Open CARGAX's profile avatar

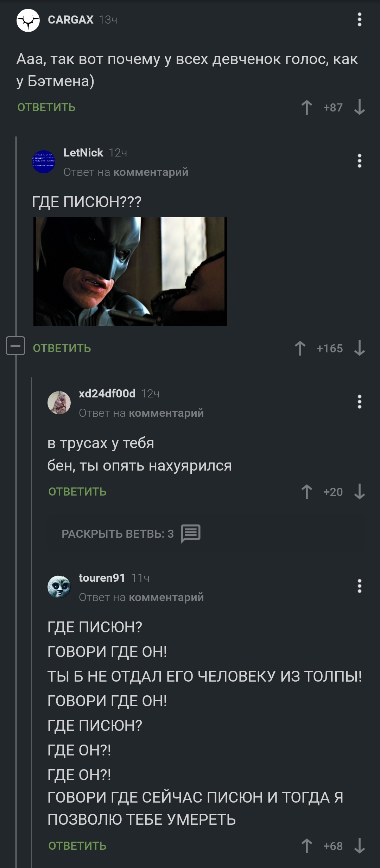(x=28, y=20)
